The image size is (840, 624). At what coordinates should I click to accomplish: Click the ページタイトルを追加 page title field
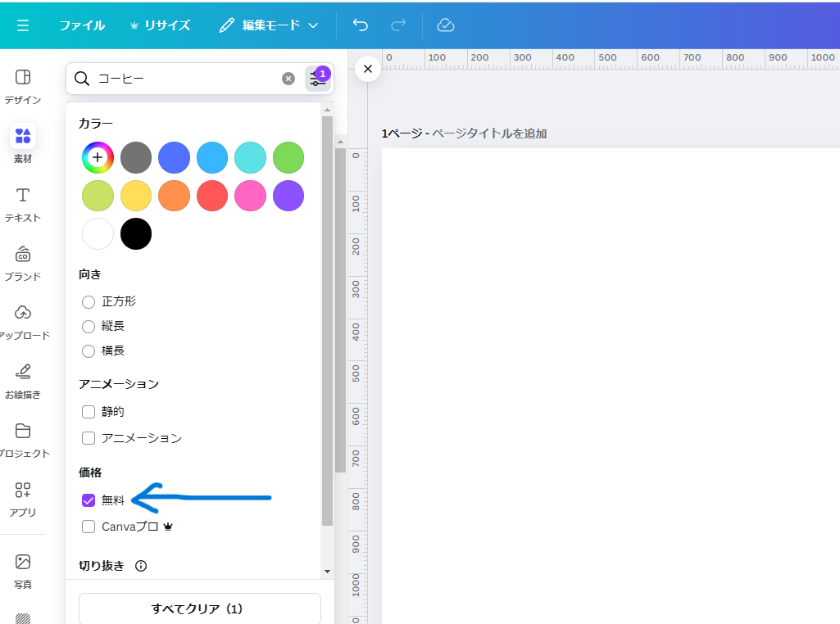click(489, 133)
